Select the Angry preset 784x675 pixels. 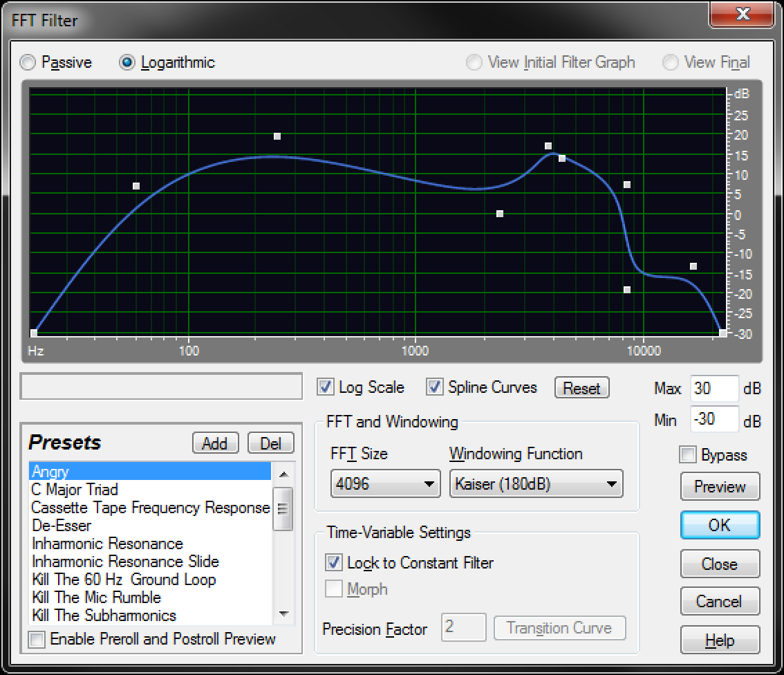click(150, 471)
